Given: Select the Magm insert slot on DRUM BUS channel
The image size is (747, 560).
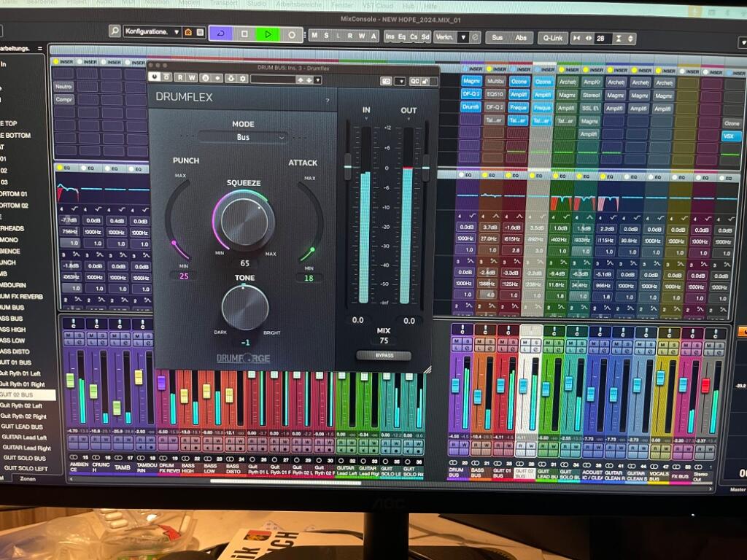Looking at the screenshot, I should 471,82.
